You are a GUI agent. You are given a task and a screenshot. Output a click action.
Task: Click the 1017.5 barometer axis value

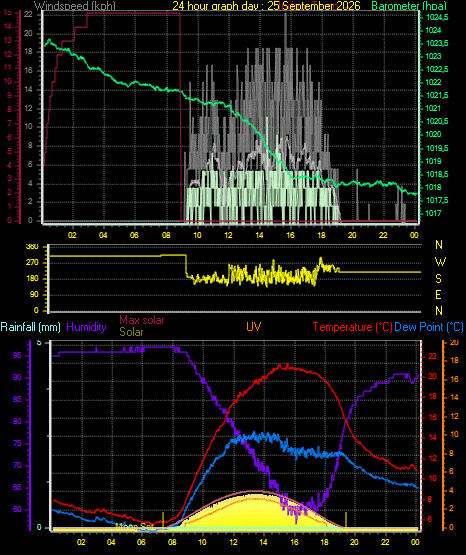437,200
